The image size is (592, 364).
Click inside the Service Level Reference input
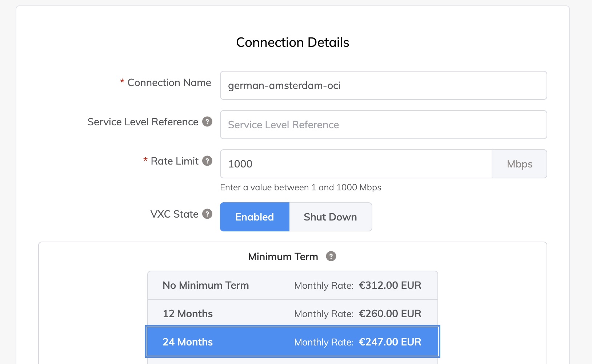[383, 125]
